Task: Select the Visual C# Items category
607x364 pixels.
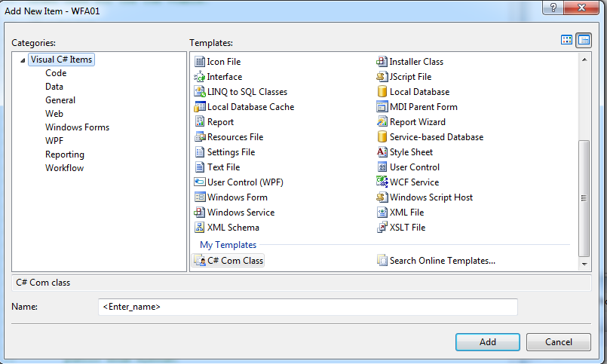Action: pos(61,60)
